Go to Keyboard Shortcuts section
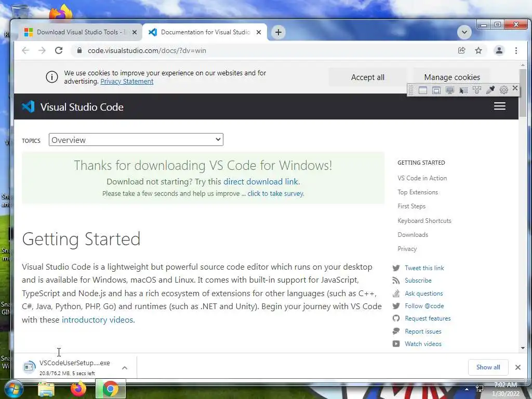 [424, 220]
